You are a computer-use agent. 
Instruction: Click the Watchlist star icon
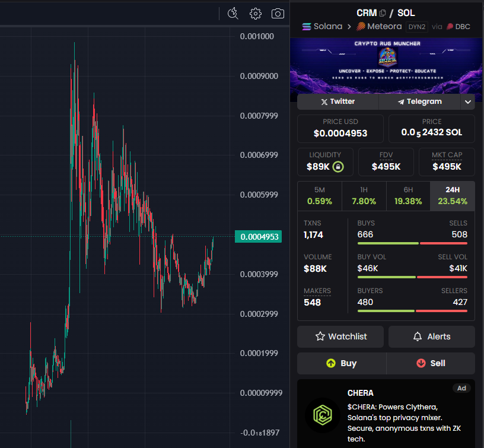320,336
